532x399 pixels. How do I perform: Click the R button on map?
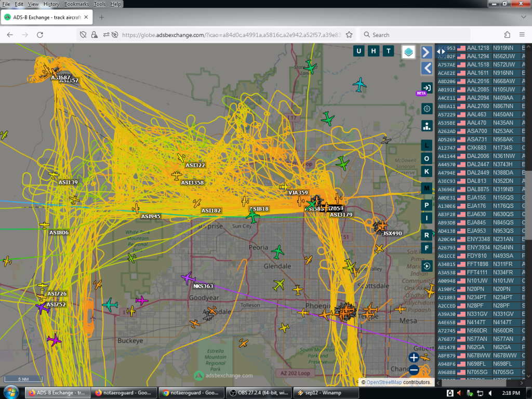427,235
